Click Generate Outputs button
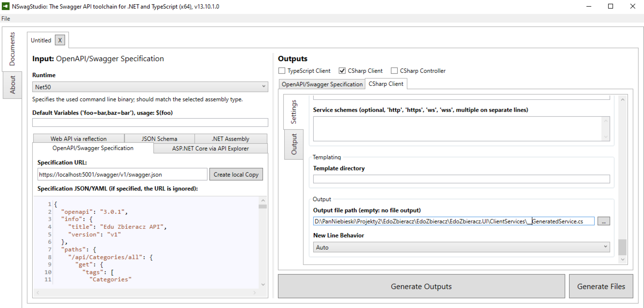The width and height of the screenshot is (644, 308). [x=421, y=286]
